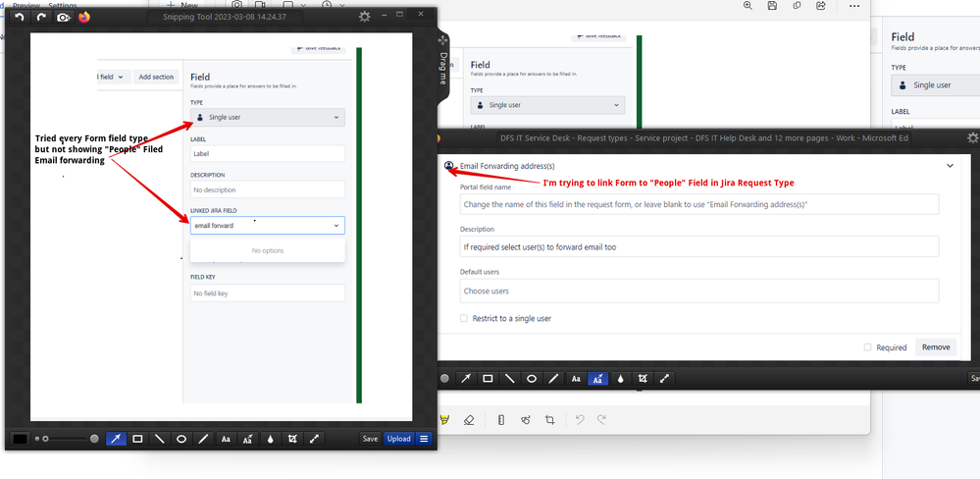Open the Single user dropdown under the far-right Field panel

(x=935, y=85)
